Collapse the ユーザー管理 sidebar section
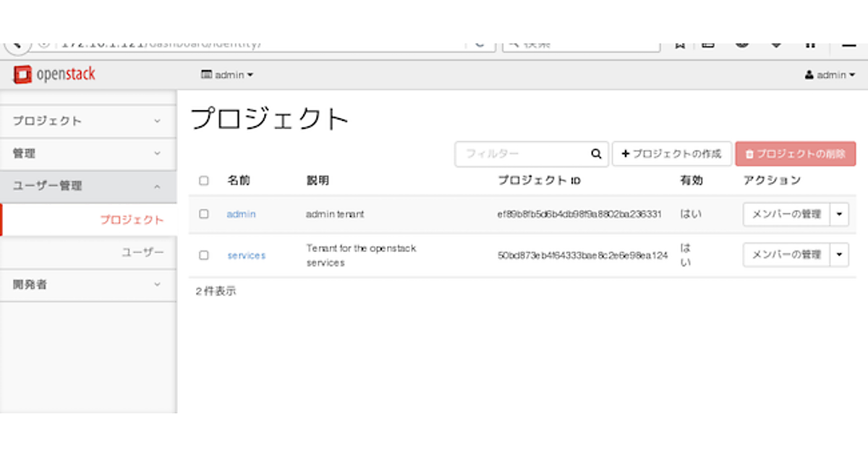 pyautogui.click(x=88, y=186)
